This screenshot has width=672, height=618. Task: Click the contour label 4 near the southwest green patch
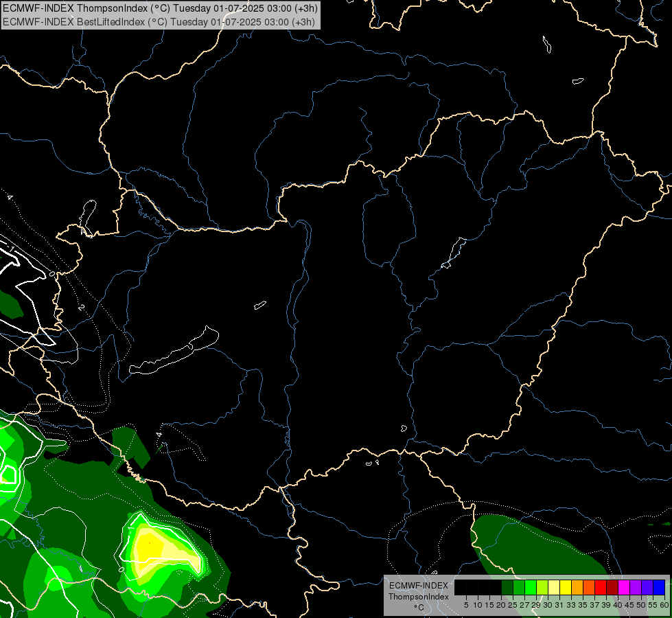pos(159,435)
